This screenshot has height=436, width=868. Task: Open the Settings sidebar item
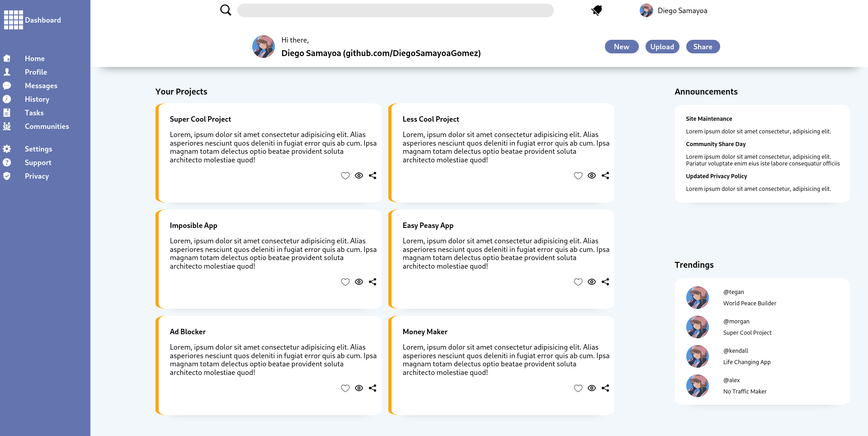point(38,149)
